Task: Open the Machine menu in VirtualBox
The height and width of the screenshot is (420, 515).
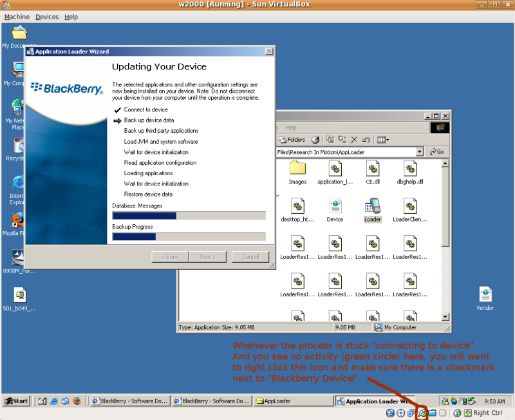Action: [x=17, y=17]
